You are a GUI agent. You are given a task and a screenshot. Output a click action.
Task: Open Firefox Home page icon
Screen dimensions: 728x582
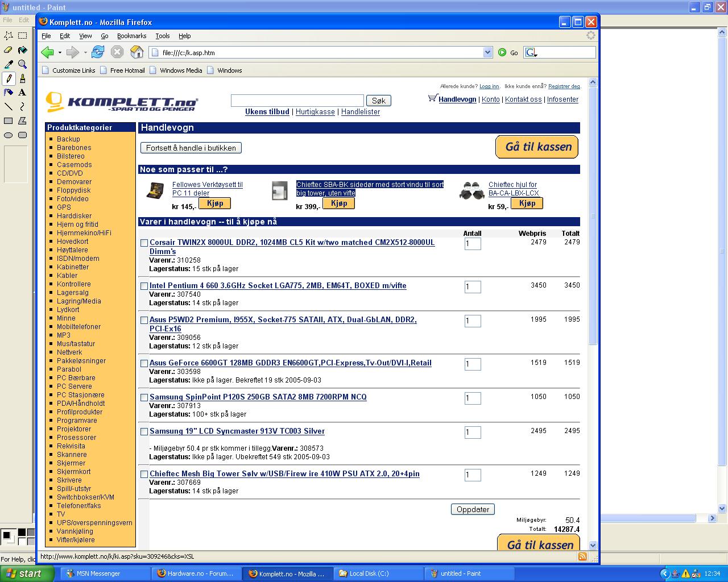coord(137,52)
